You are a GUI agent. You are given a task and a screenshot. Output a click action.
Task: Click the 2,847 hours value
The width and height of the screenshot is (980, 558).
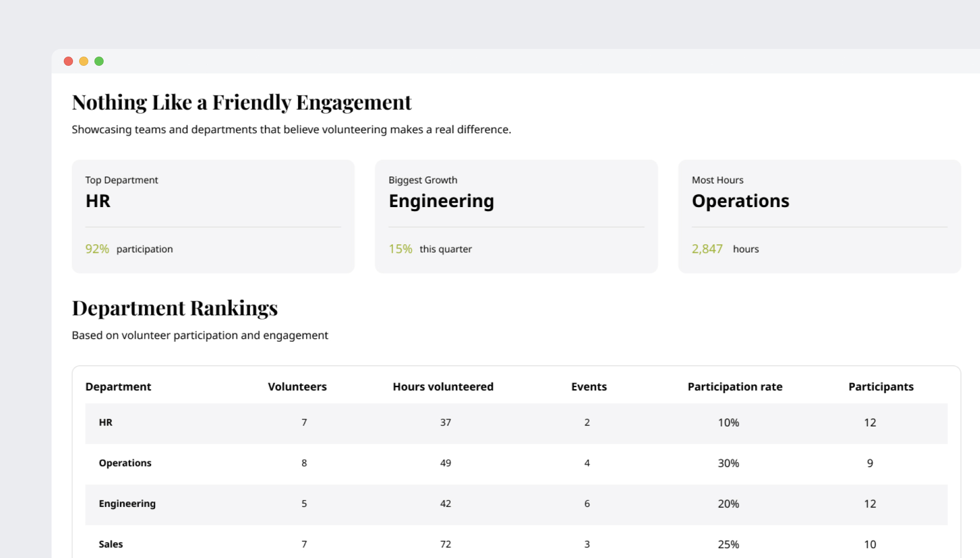(707, 249)
